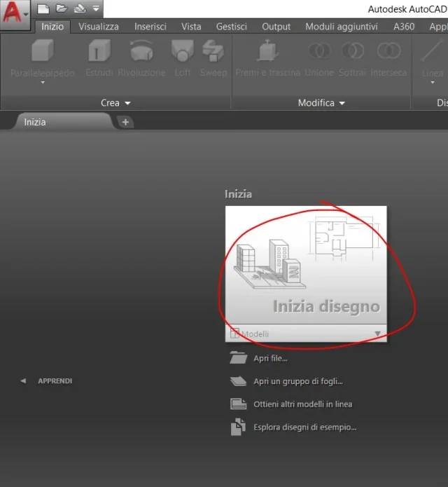Select the Rivoluzione revolve tool

point(141,56)
